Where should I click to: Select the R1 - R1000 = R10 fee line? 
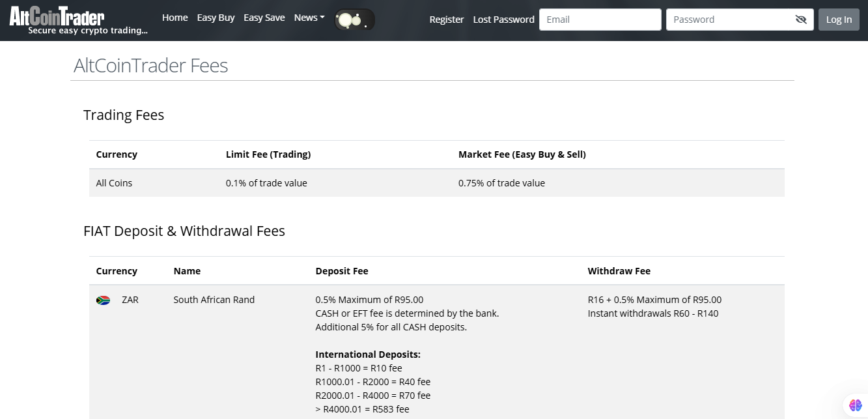(x=359, y=368)
